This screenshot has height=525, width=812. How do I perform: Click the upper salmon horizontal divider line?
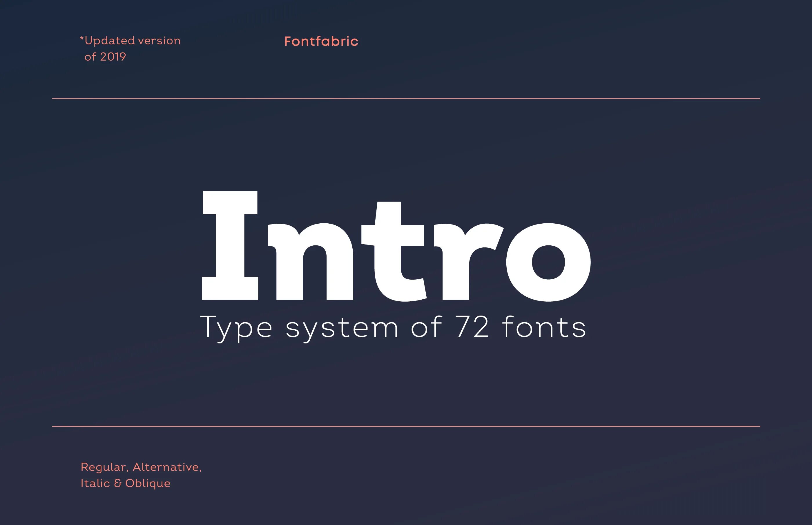click(406, 99)
